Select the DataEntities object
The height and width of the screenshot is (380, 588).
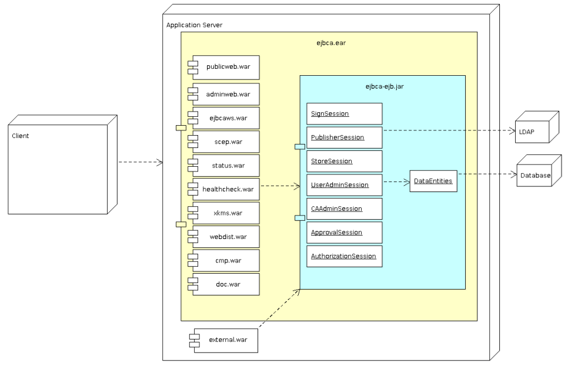point(433,181)
